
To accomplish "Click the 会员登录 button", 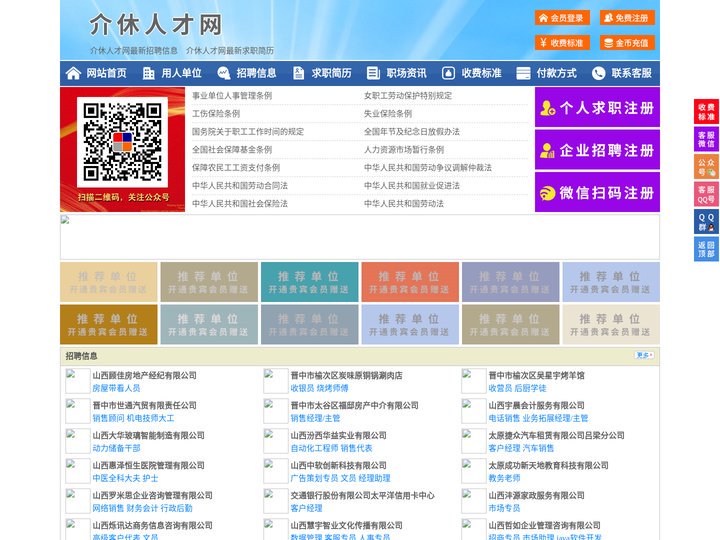I will (x=562, y=18).
